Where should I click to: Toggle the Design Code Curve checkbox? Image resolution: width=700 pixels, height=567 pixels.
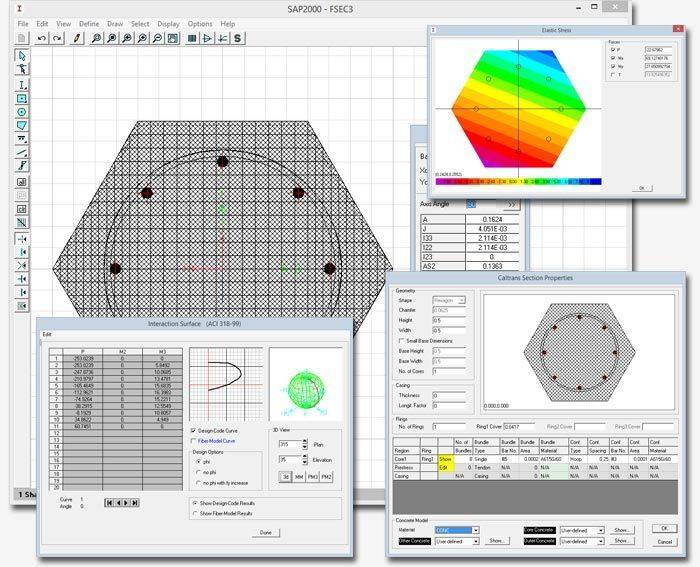[x=193, y=431]
